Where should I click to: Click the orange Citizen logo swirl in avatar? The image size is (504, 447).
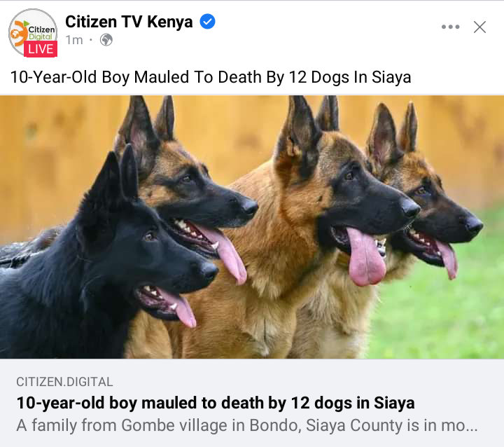click(19, 33)
